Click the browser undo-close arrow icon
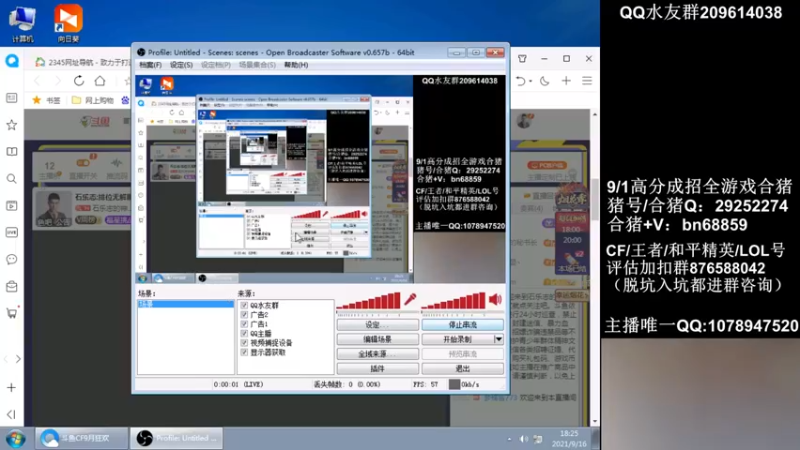 coord(520,81)
